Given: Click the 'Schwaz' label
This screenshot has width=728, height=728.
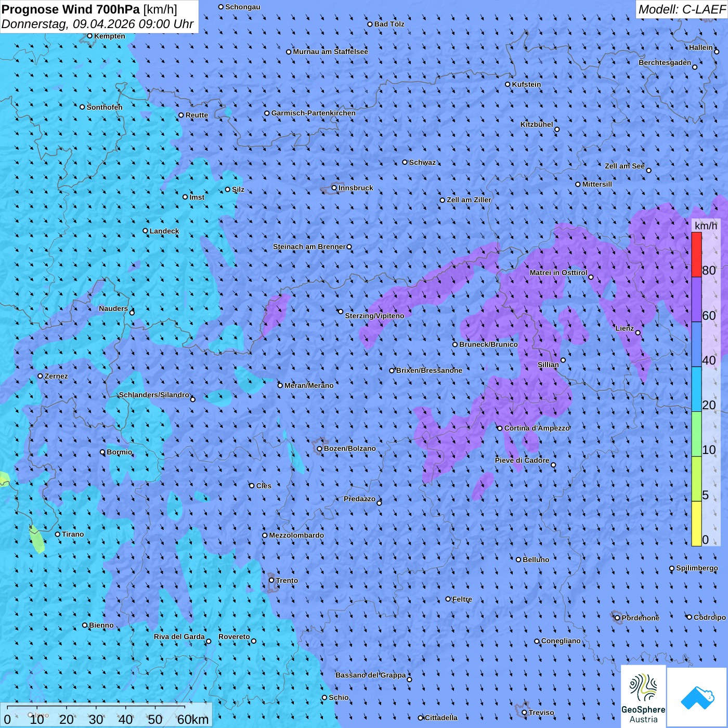Looking at the screenshot, I should click(422, 162).
